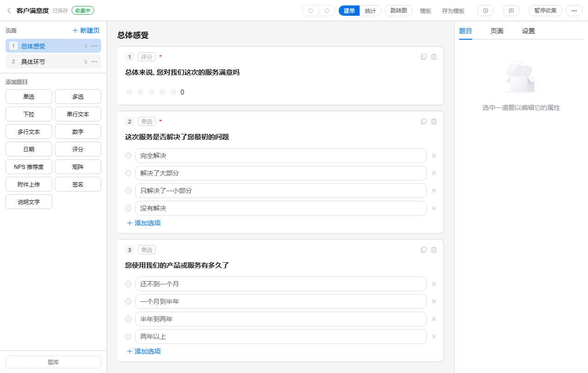The height and width of the screenshot is (373, 588).
Task: Undo the last edit
Action: coord(311,11)
